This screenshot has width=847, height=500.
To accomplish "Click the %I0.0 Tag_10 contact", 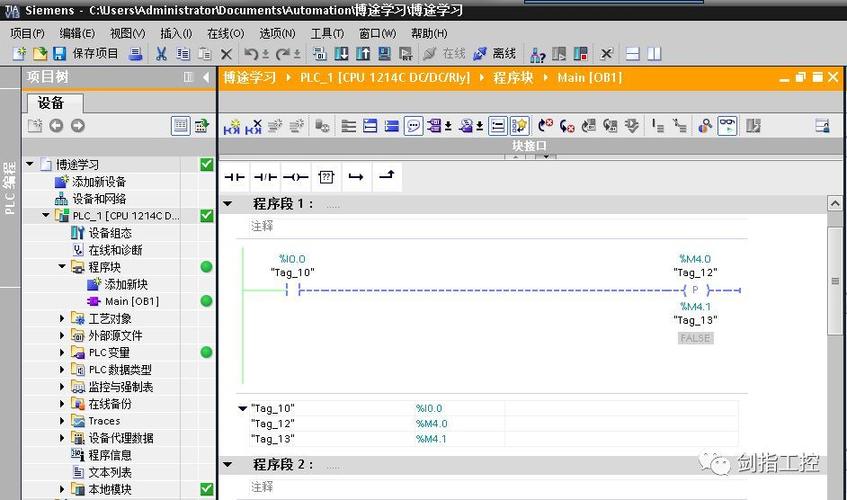I will tap(292, 290).
